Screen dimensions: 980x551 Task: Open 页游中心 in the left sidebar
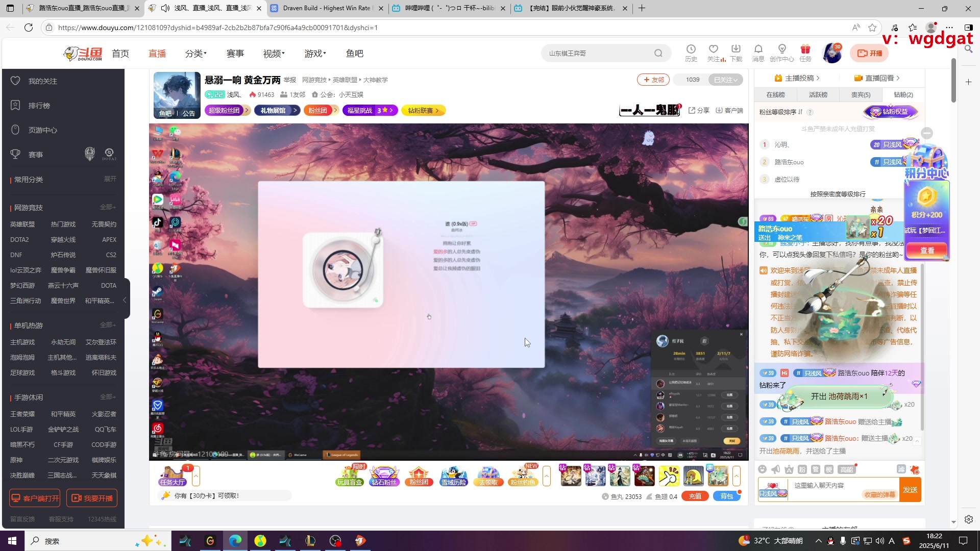[x=34, y=130]
